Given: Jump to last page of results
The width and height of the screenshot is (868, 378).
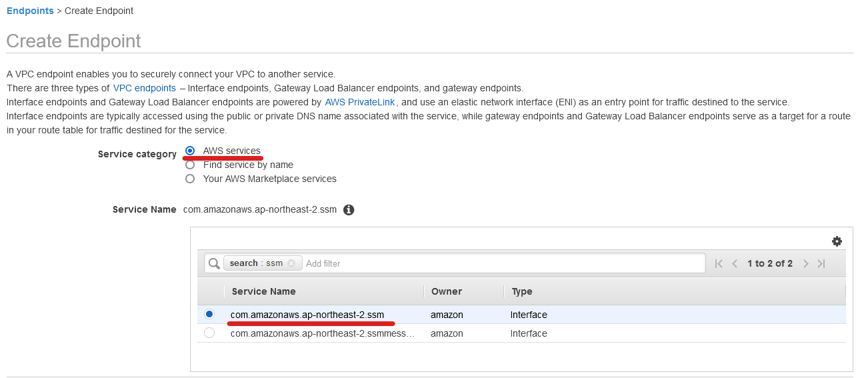Looking at the screenshot, I should (x=821, y=263).
